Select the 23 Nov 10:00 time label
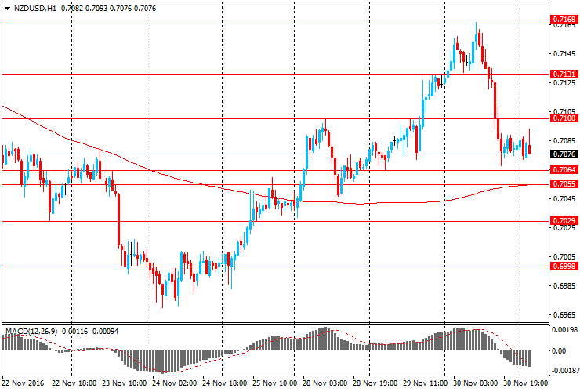 (x=125, y=384)
